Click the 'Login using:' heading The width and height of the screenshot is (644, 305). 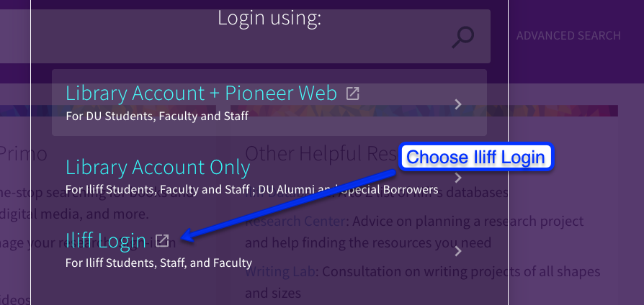[269, 18]
